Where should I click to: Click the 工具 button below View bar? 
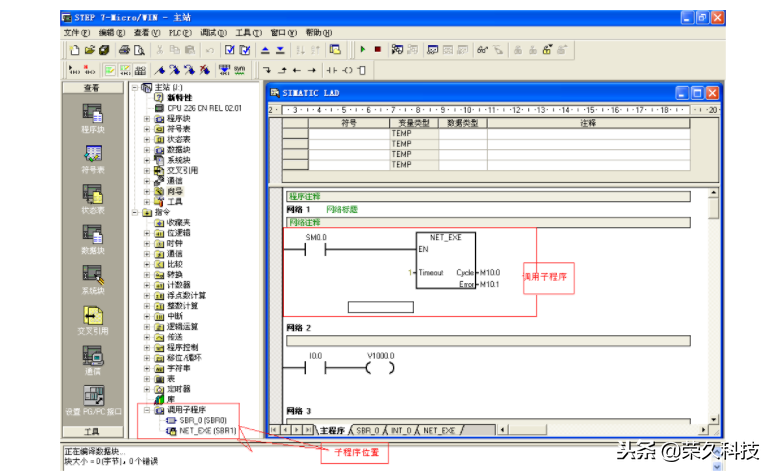[x=93, y=432]
